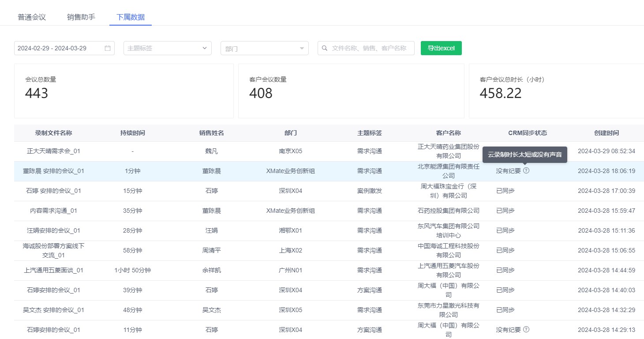This screenshot has height=339, width=644.
Task: Open the date range picker field
Action: (64, 48)
